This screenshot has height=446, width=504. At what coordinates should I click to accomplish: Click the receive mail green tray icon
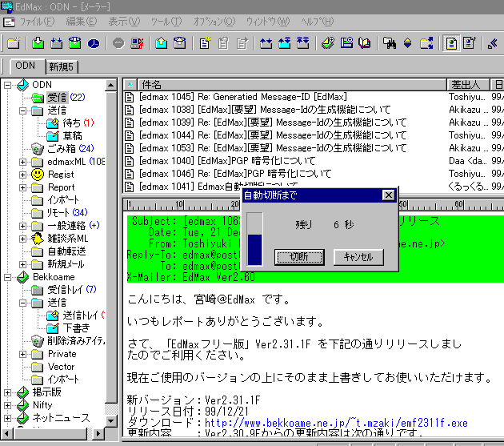38,42
